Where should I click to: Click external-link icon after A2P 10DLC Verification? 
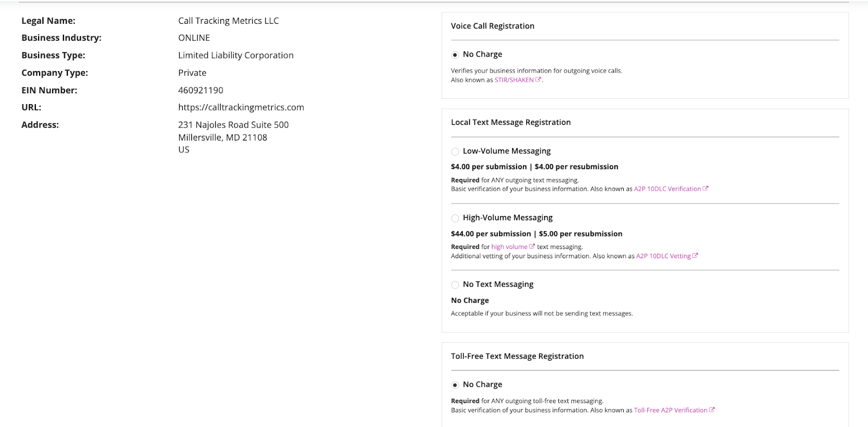(705, 189)
